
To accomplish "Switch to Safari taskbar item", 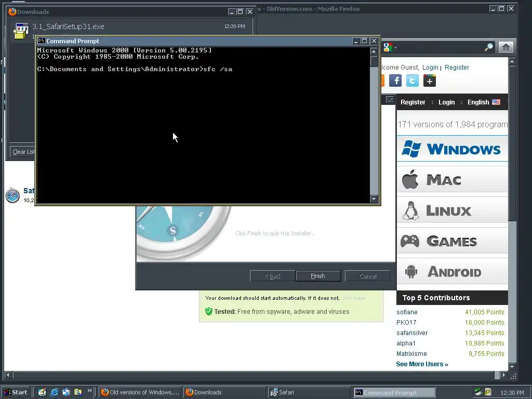I will click(x=309, y=392).
